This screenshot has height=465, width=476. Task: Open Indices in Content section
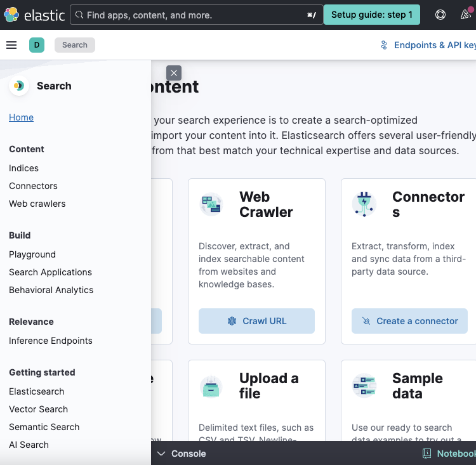click(x=23, y=168)
